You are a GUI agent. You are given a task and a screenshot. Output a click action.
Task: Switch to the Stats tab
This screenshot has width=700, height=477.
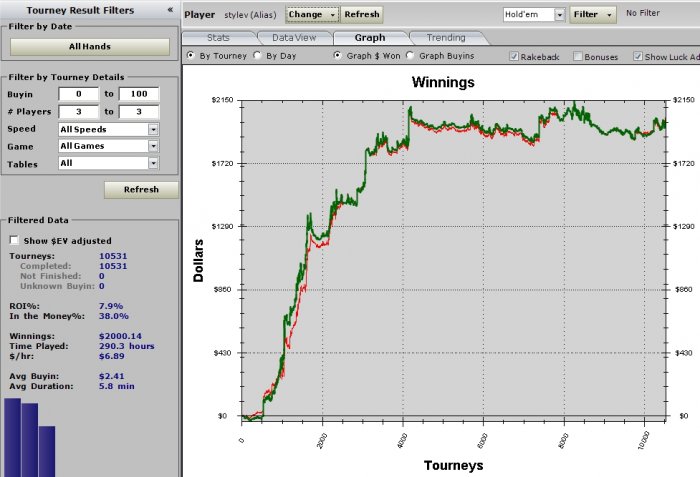point(218,38)
